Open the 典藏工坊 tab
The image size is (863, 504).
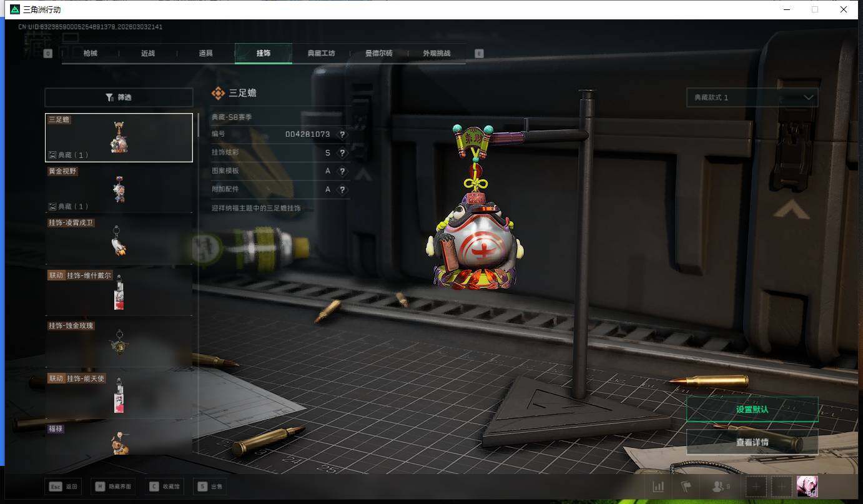pos(321,54)
